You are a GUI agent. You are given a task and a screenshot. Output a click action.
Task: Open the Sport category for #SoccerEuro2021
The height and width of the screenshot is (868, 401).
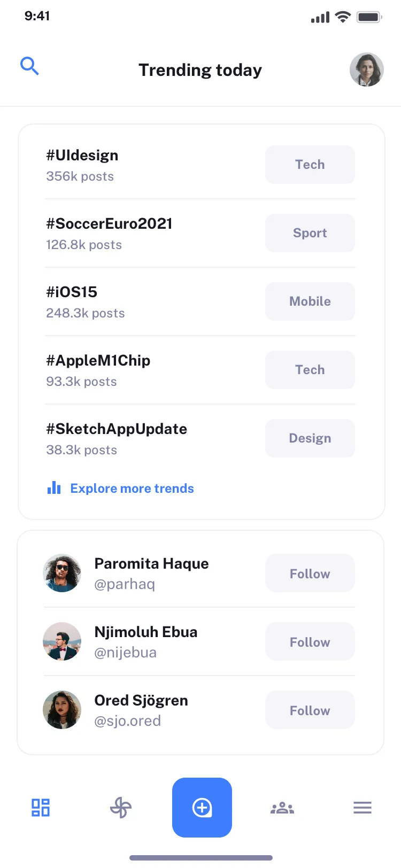pos(310,233)
